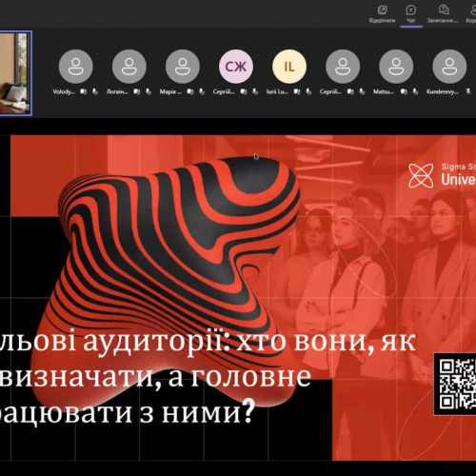Click the muted mic icon beside Matsu...
This screenshot has width=476, height=476.
415,91
